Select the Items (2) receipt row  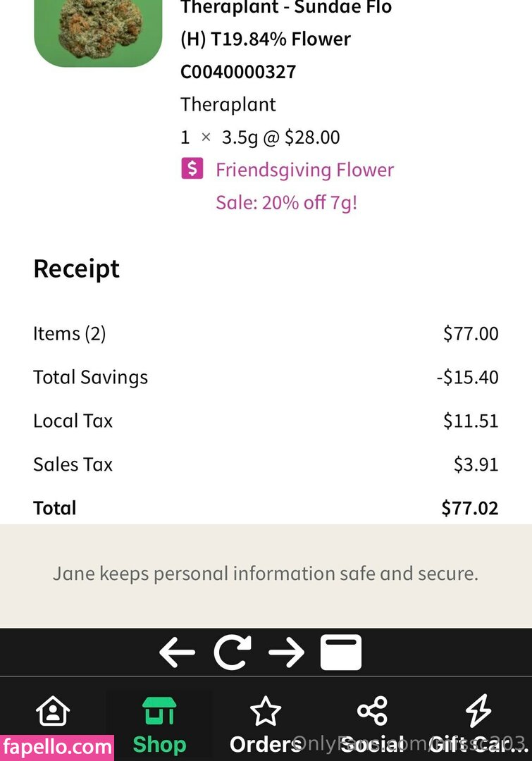tap(70, 333)
